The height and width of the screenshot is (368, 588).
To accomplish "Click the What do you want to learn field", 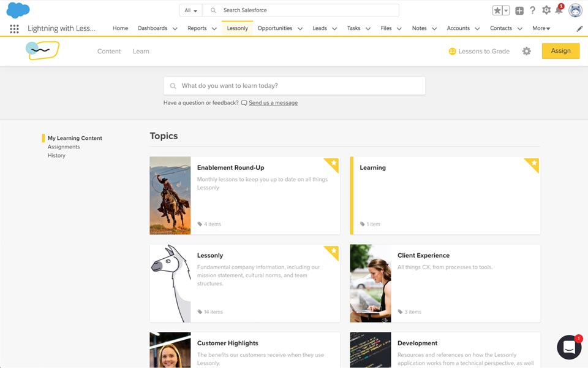I will tap(295, 86).
